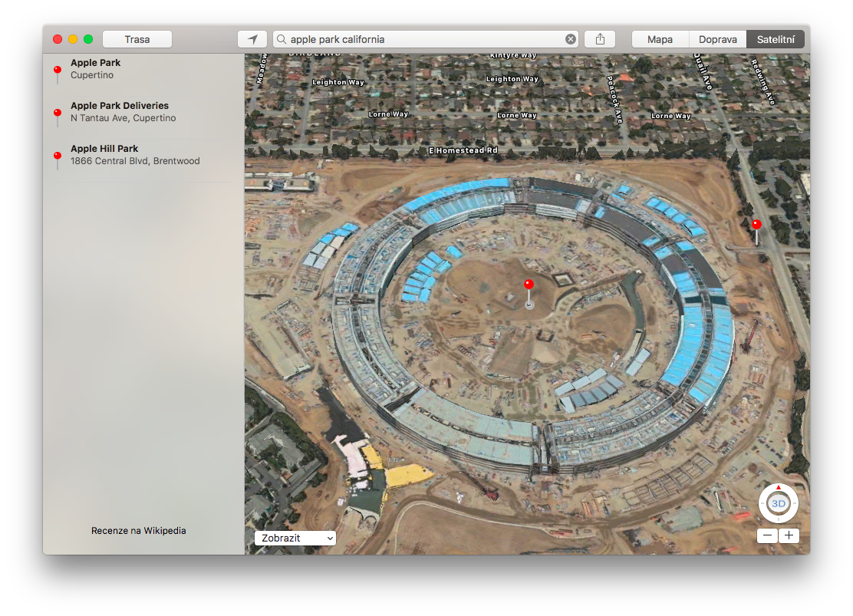The image size is (853, 616).
Task: Minimize the window with yellow button
Action: tap(73, 39)
